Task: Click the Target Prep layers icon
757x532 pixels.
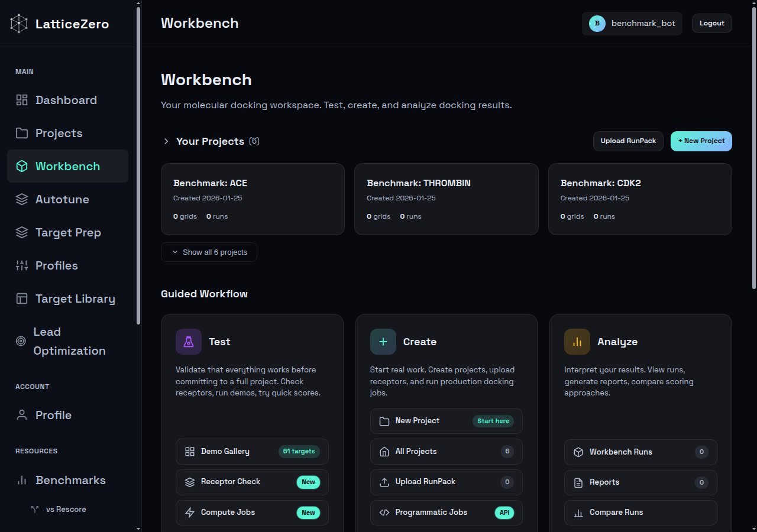Action: click(22, 232)
